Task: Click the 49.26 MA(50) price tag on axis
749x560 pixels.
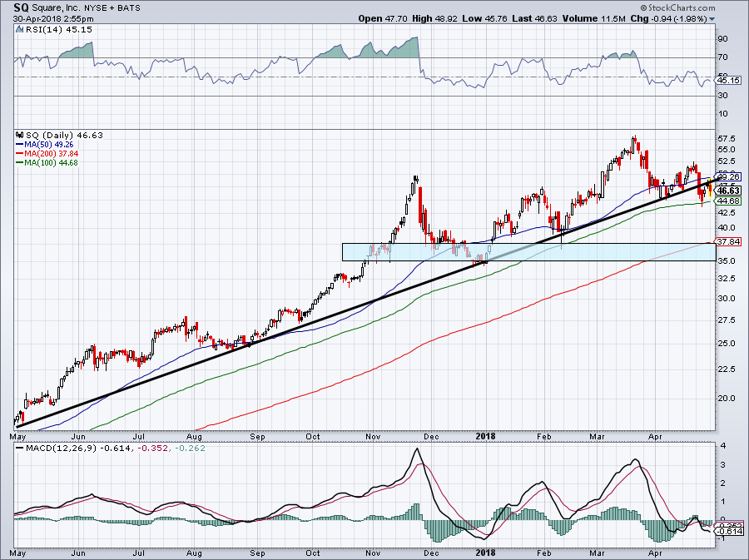Action: tap(729, 176)
